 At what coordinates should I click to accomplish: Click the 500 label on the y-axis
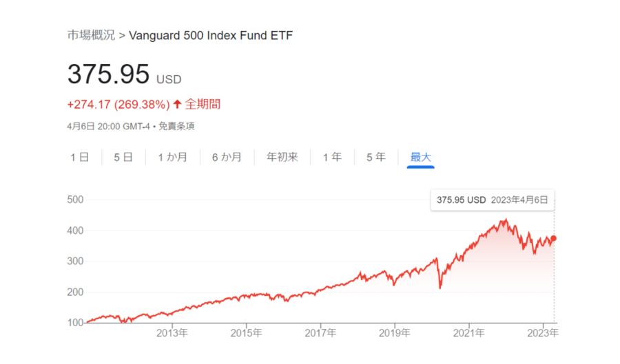(x=74, y=200)
